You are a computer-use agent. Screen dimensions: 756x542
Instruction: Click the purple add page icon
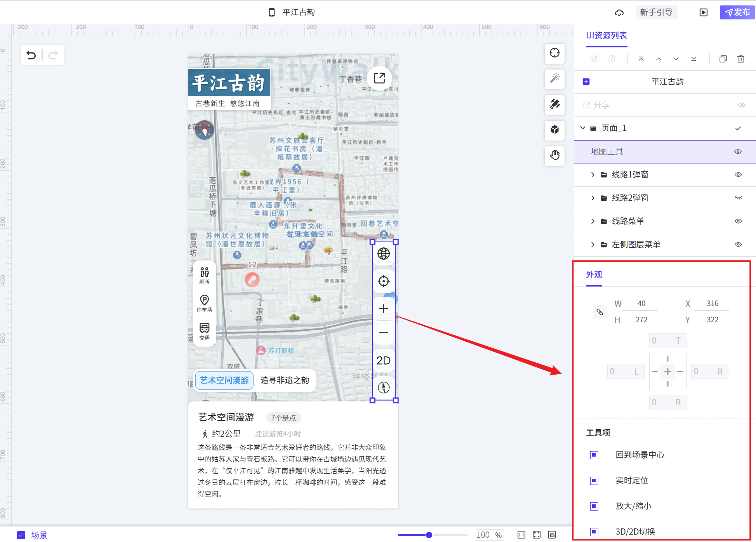586,82
